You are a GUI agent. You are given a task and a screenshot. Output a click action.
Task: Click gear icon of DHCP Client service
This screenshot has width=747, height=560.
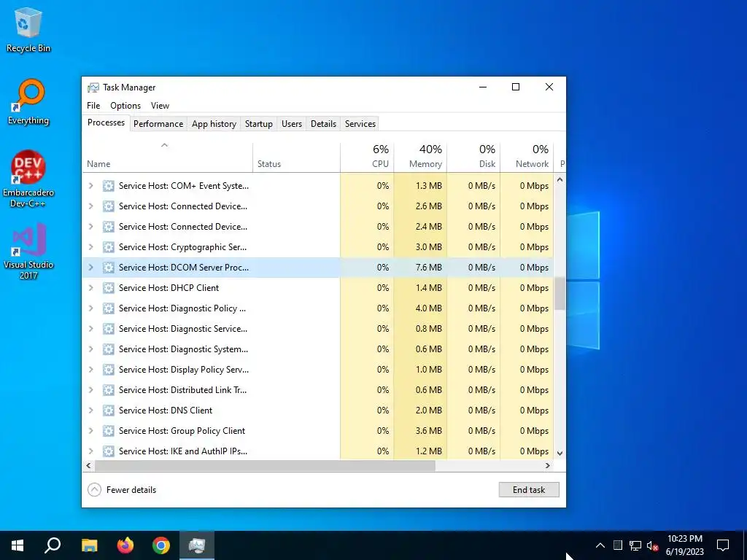pos(109,287)
